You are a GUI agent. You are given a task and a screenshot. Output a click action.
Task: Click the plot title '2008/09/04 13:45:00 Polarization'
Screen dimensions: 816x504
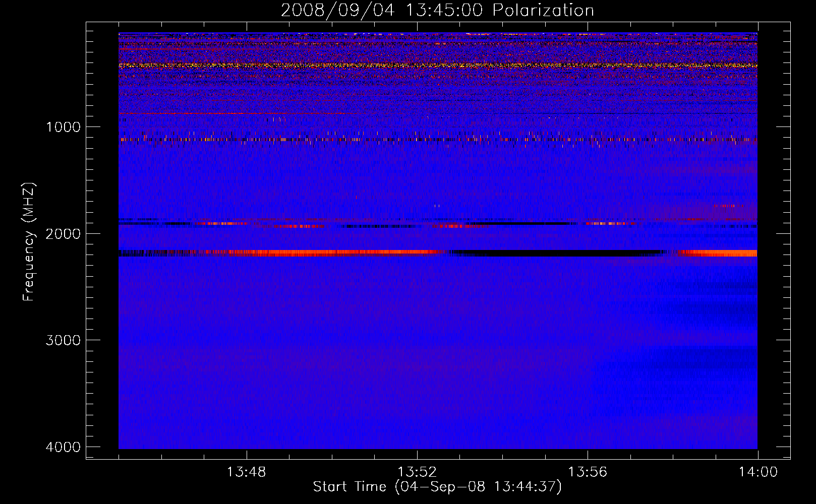click(437, 10)
